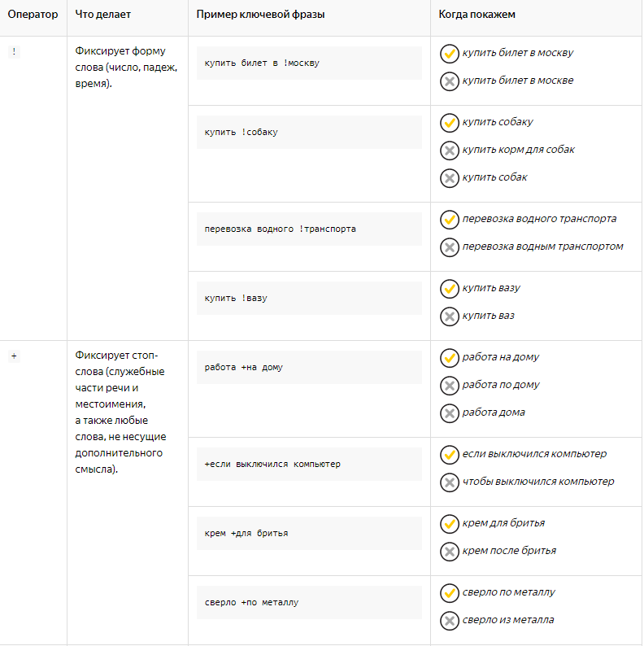Click the '!' operator code badge
This screenshot has width=644, height=646.
pyautogui.click(x=14, y=52)
